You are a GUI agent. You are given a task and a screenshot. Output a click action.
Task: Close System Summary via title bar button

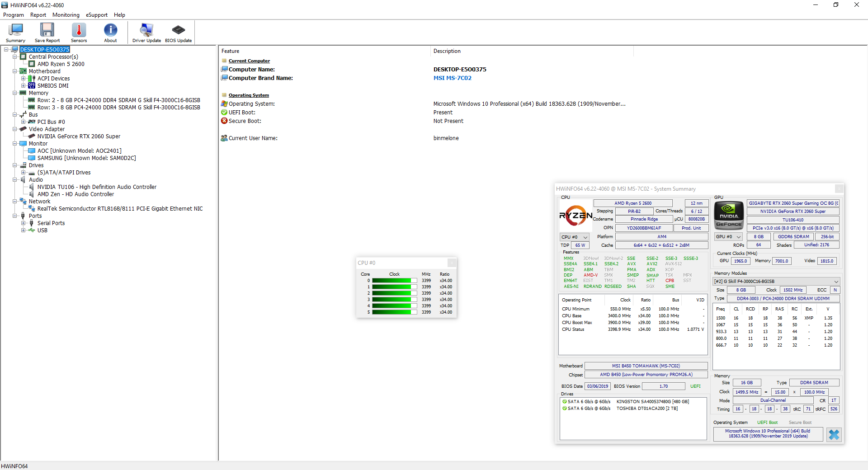pyautogui.click(x=839, y=188)
